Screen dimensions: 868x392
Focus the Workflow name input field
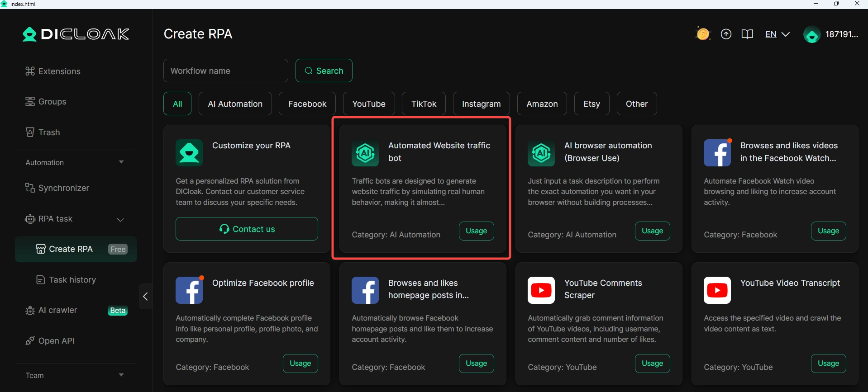tap(226, 71)
